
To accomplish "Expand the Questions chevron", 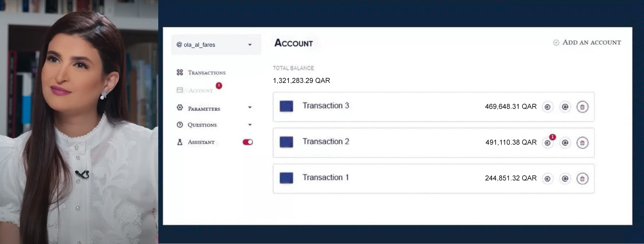I will [250, 125].
